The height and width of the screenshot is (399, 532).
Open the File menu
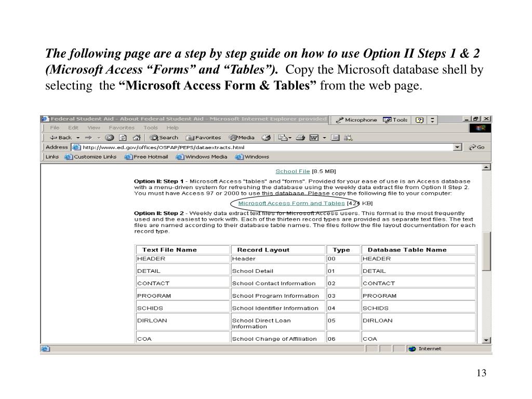(55, 128)
